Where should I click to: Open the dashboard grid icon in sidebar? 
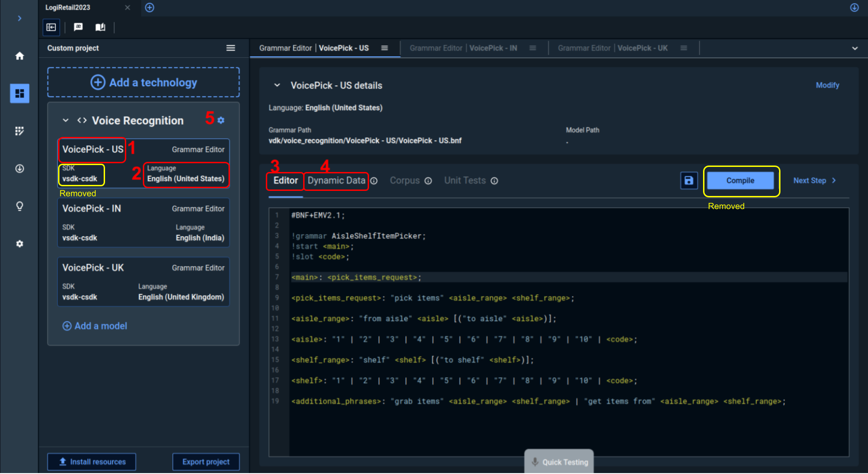click(19, 94)
